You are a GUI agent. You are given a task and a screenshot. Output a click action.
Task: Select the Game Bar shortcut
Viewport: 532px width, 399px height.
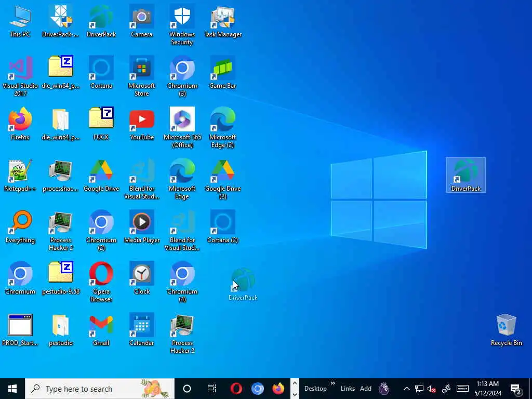pyautogui.click(x=222, y=73)
